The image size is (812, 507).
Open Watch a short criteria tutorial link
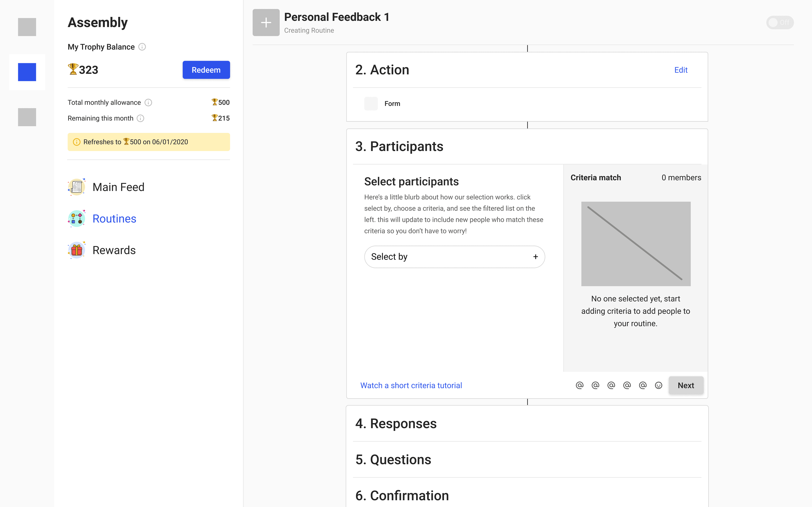(411, 385)
